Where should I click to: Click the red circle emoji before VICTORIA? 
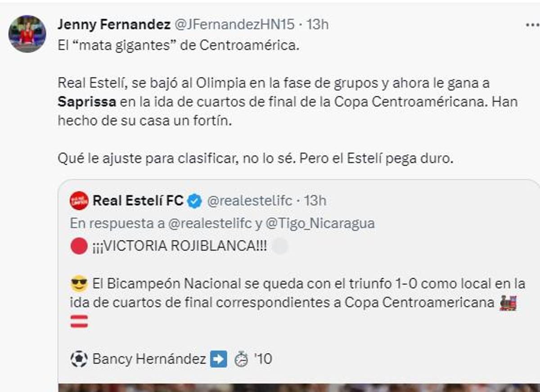coord(79,247)
